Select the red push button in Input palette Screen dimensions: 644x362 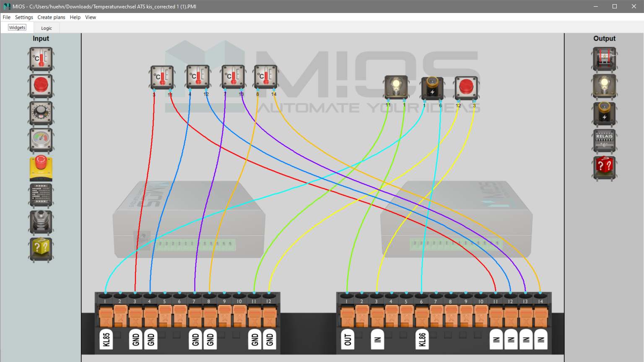click(41, 86)
